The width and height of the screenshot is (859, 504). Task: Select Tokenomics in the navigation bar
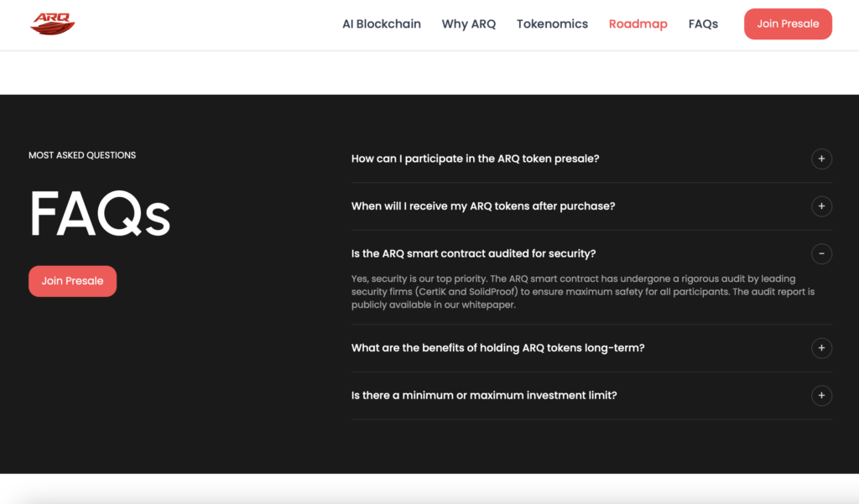552,24
